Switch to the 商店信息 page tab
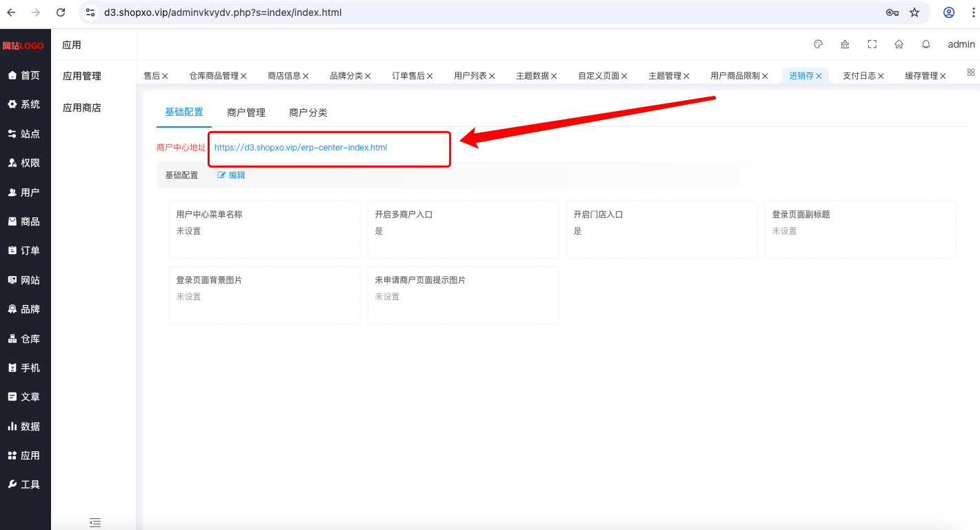The height and width of the screenshot is (530, 980). (284, 76)
